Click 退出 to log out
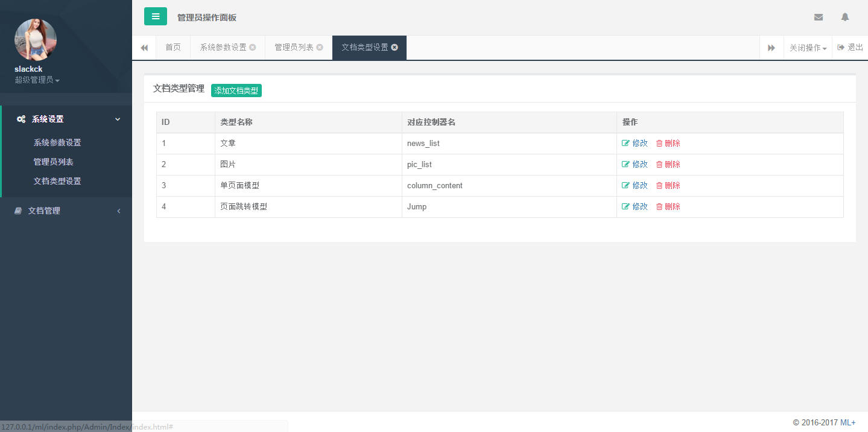Viewport: 868px width, 432px height. (851, 48)
